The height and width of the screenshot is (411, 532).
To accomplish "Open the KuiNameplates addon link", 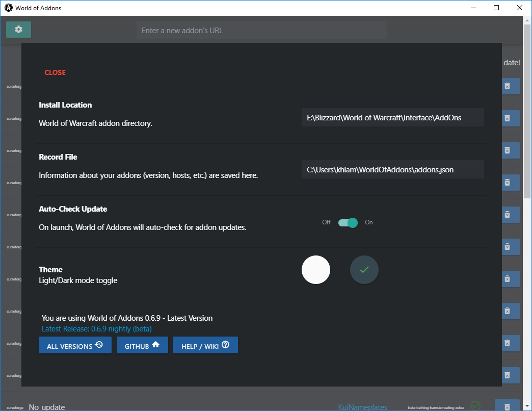I will pos(362,407).
